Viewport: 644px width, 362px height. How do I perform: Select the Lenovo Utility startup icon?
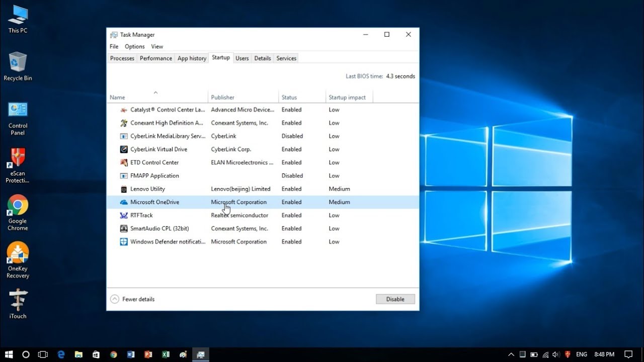(124, 189)
